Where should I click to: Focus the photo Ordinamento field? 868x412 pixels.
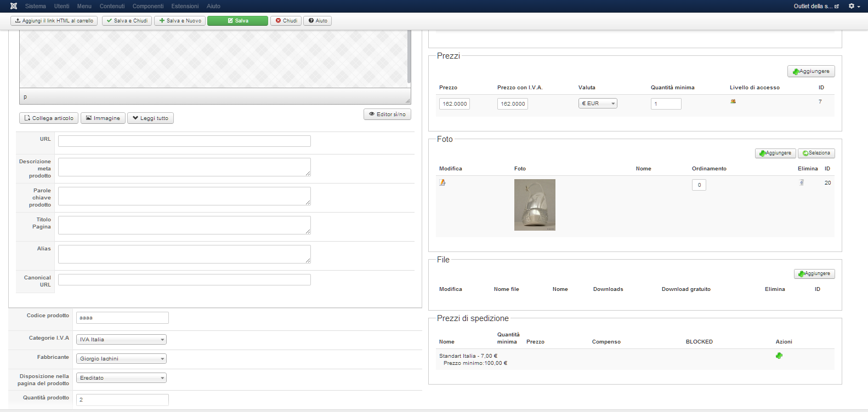coord(699,185)
